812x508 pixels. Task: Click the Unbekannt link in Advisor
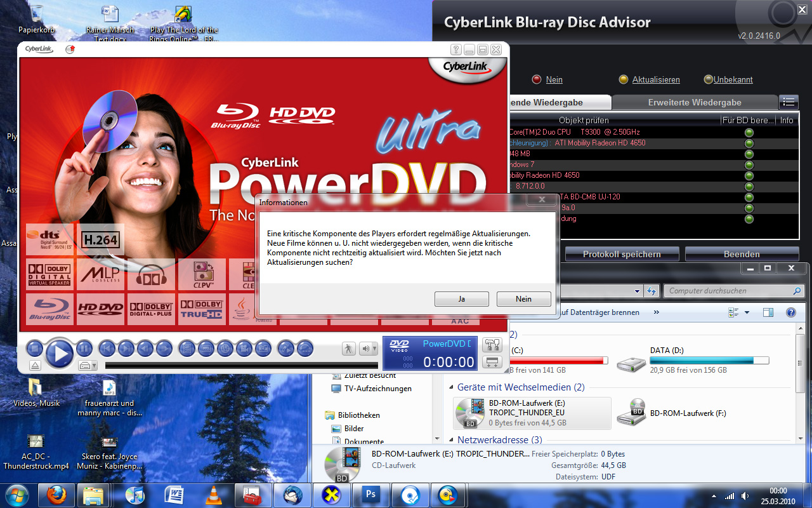[x=733, y=79]
